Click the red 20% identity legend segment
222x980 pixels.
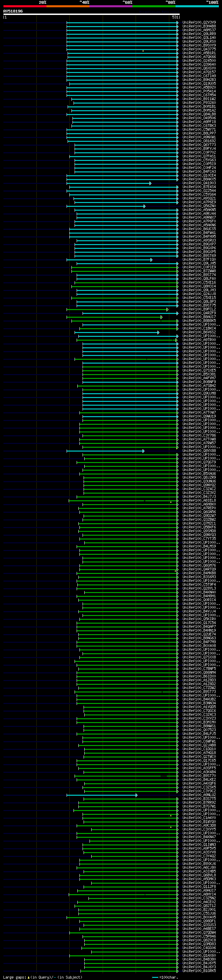coord(25,6)
